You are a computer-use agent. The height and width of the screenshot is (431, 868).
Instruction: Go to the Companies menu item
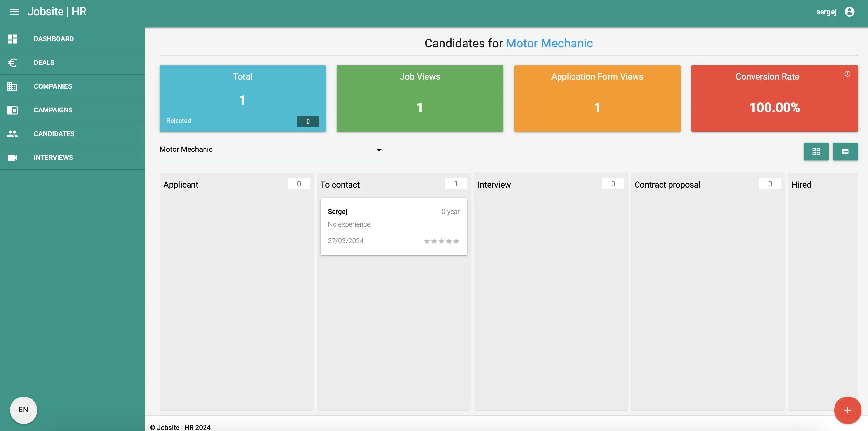53,86
